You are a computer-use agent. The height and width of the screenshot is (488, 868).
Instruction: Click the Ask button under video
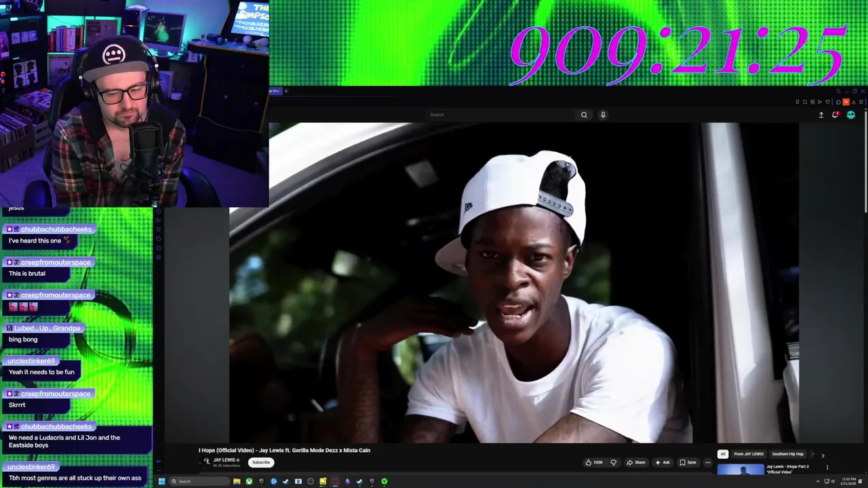tap(662, 462)
